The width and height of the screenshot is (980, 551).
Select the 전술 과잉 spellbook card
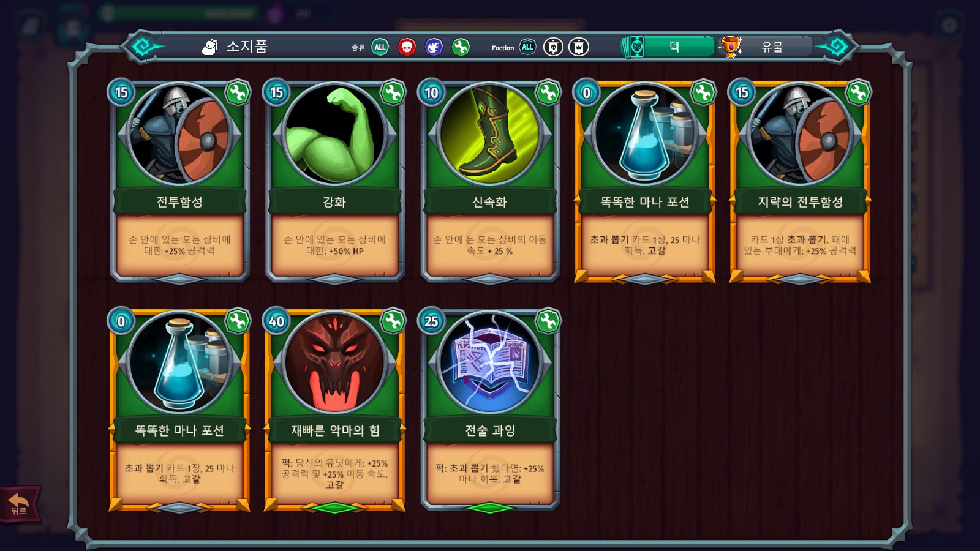coord(489,410)
